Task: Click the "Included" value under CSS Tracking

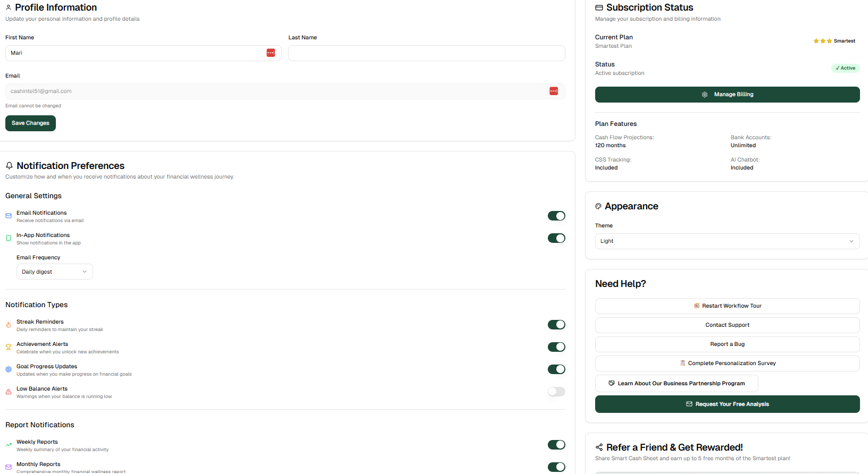Action: (x=606, y=168)
